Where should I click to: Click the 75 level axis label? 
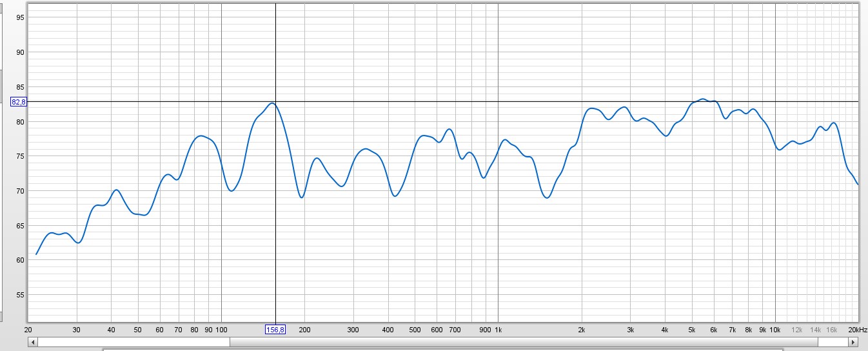(x=20, y=156)
